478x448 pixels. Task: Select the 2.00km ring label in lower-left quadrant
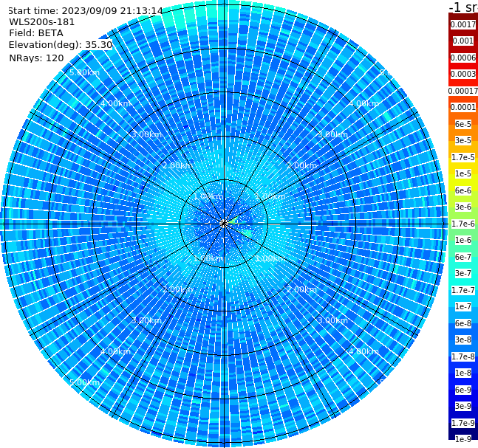point(178,289)
